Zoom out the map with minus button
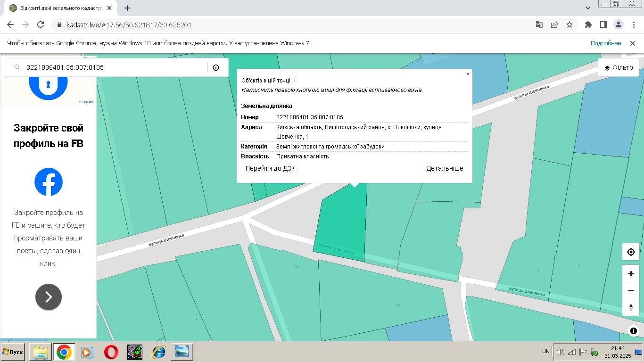Viewport: 644px width, 362px height. point(631,291)
